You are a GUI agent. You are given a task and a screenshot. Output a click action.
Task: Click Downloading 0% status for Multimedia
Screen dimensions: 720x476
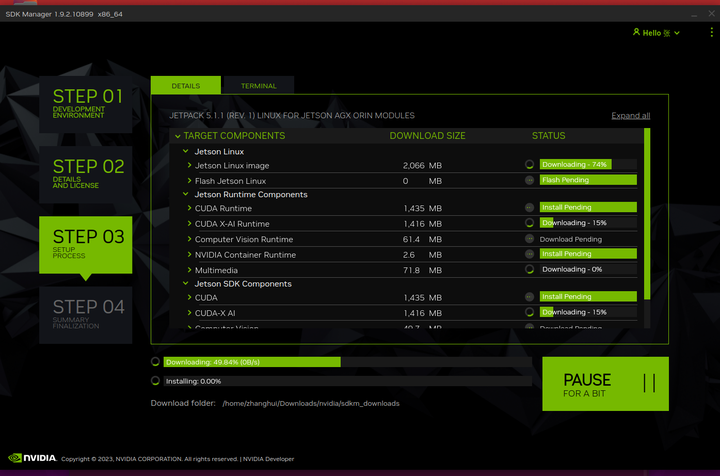[x=588, y=269]
